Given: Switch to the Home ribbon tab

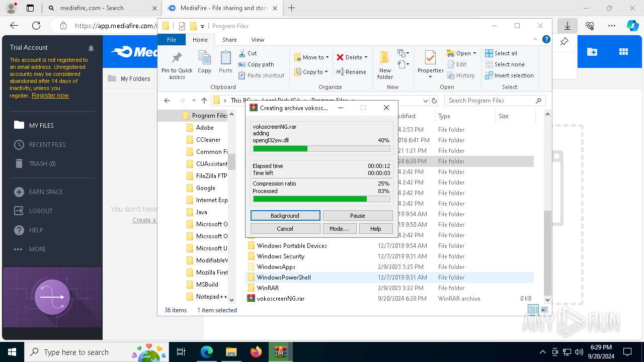Looking at the screenshot, I should (200, 40).
